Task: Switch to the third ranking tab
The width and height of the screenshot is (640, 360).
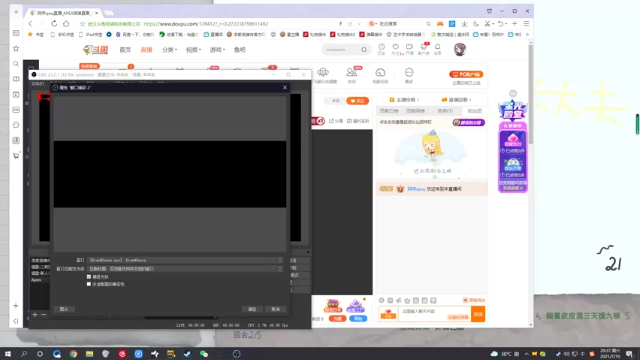Action: (x=445, y=111)
